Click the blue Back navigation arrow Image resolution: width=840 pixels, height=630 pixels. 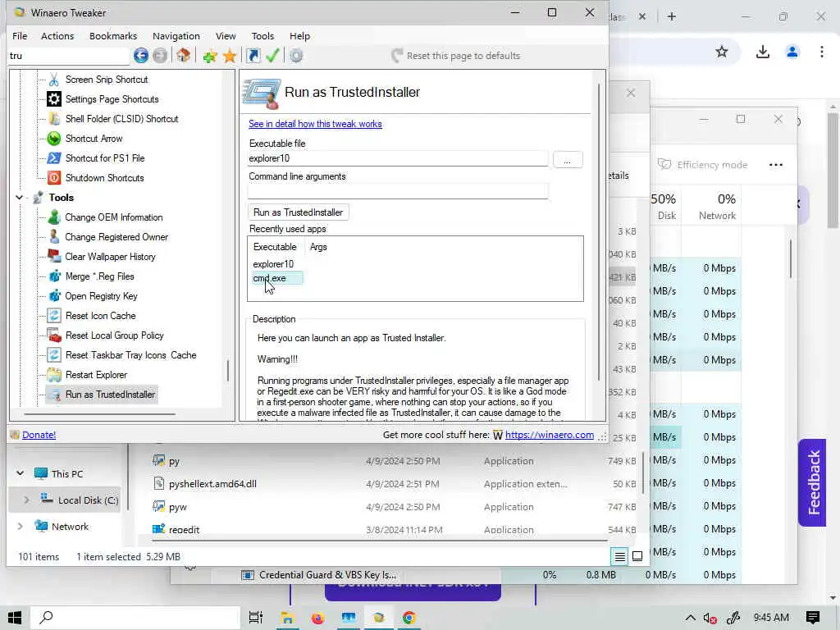pos(141,55)
